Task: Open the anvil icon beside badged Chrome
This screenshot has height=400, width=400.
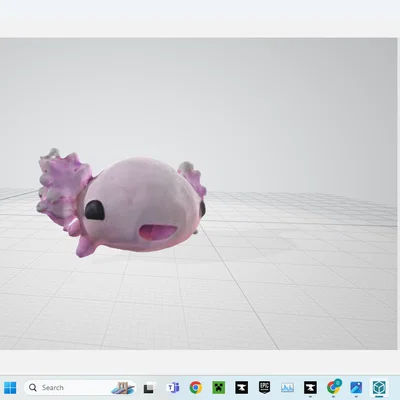Action: click(x=310, y=388)
